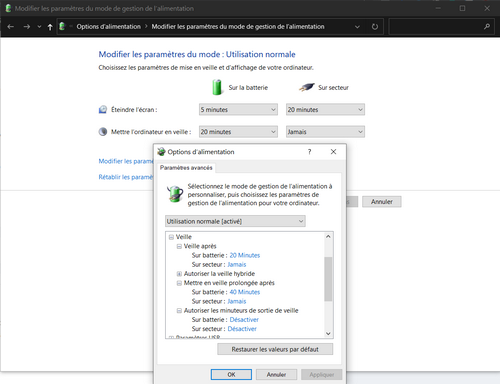Click the Mettre l'ordinateur en veille moon icon
The image size is (500, 384).
point(103,132)
